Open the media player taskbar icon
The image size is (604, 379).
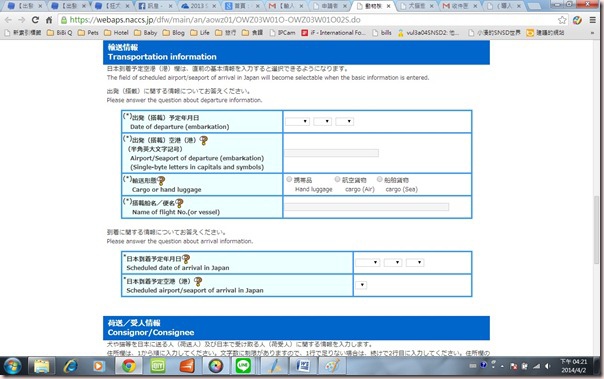click(99, 366)
